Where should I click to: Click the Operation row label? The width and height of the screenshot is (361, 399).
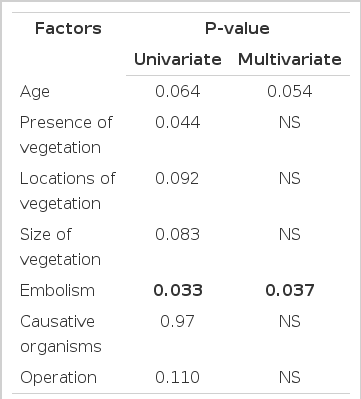(x=58, y=378)
